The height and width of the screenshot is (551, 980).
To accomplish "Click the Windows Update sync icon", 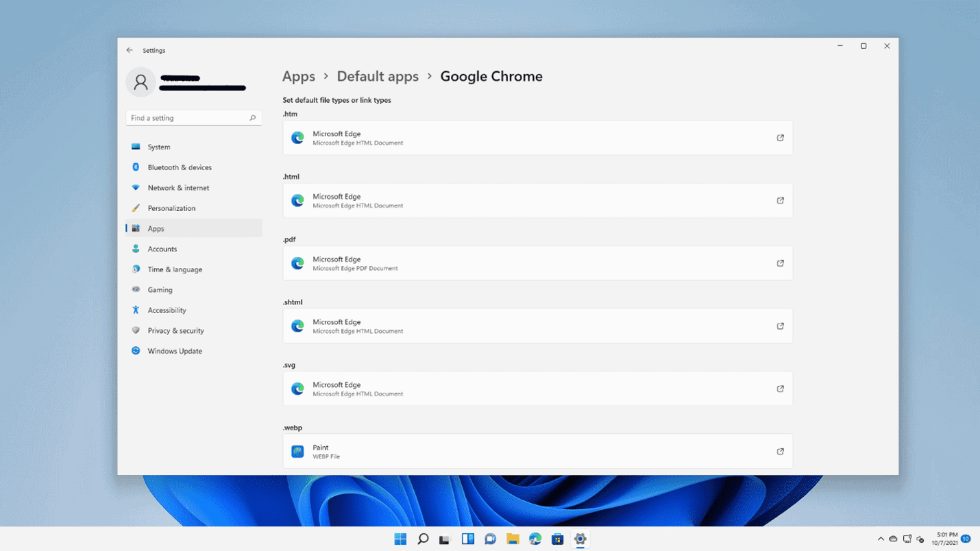I will pos(136,351).
